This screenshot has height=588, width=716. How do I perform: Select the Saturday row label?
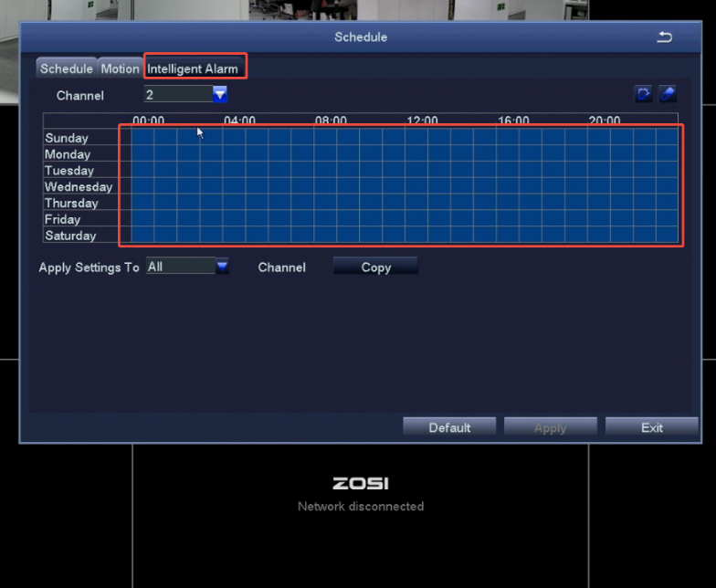coord(70,236)
